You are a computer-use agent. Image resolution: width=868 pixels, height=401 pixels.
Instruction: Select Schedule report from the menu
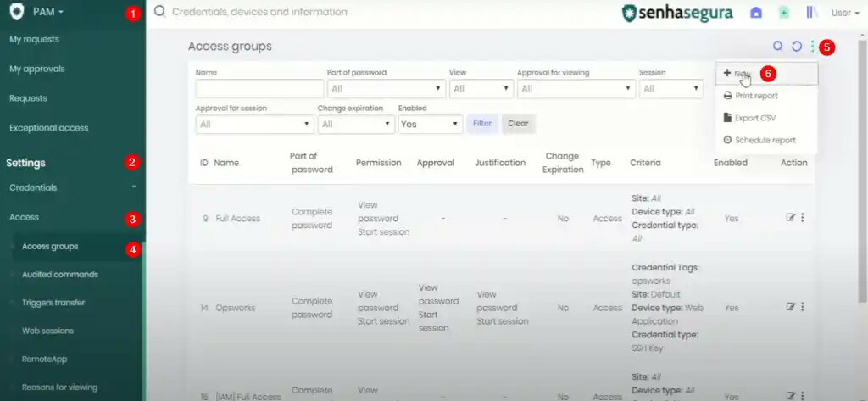point(764,140)
